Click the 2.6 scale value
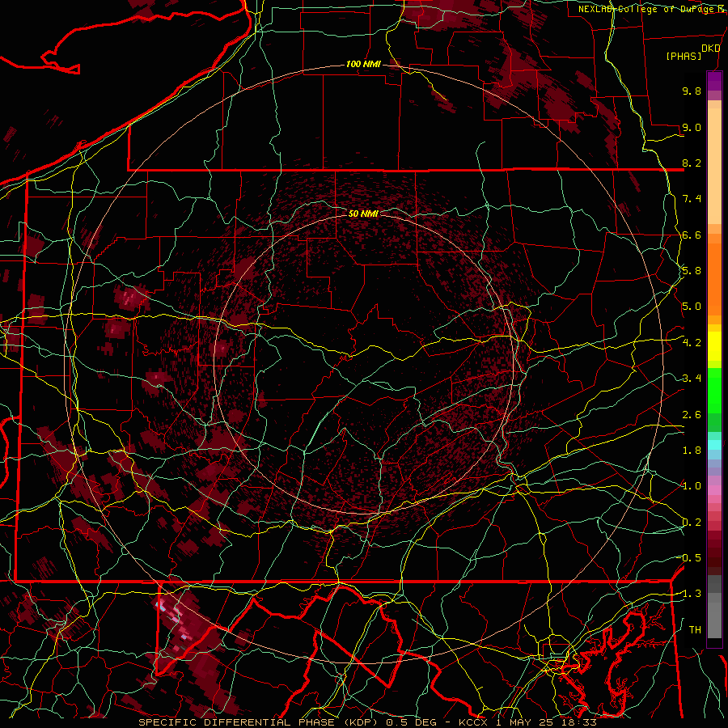Image resolution: width=728 pixels, height=728 pixels. pos(692,415)
